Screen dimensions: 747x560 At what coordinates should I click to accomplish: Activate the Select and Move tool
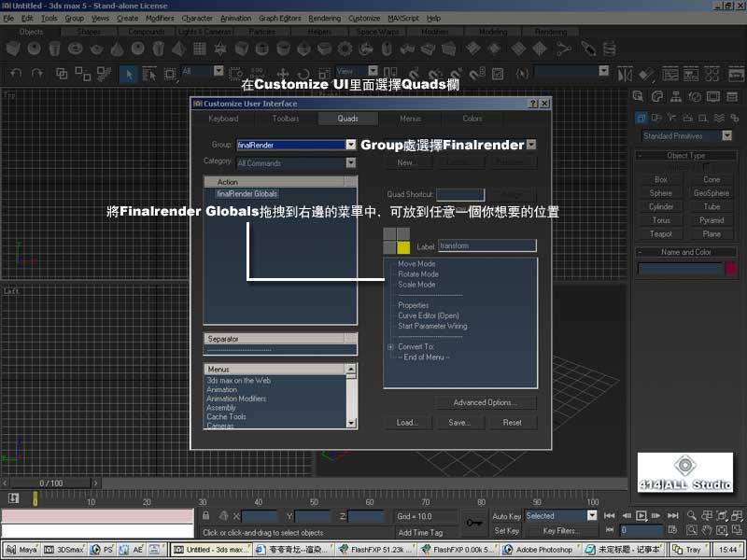tap(283, 74)
